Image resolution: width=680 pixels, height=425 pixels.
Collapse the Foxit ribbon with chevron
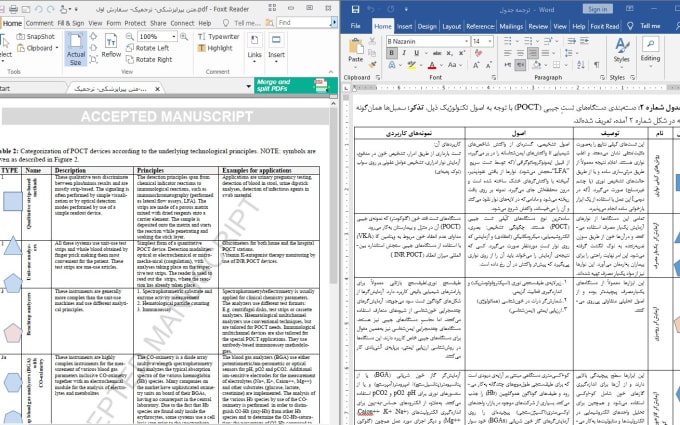(x=331, y=72)
